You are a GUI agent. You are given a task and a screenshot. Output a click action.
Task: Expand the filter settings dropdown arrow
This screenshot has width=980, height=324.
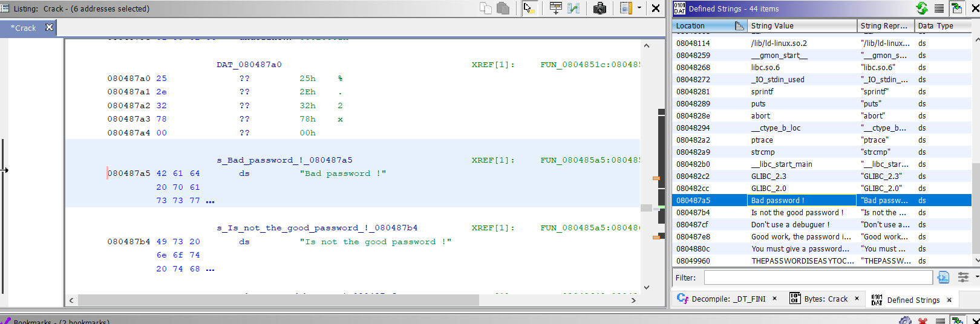976,277
